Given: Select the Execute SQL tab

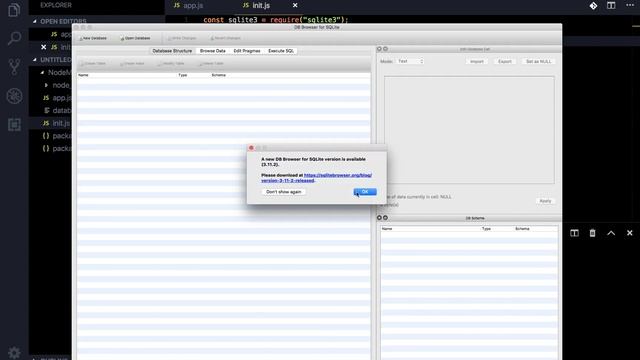Looking at the screenshot, I should 281,51.
